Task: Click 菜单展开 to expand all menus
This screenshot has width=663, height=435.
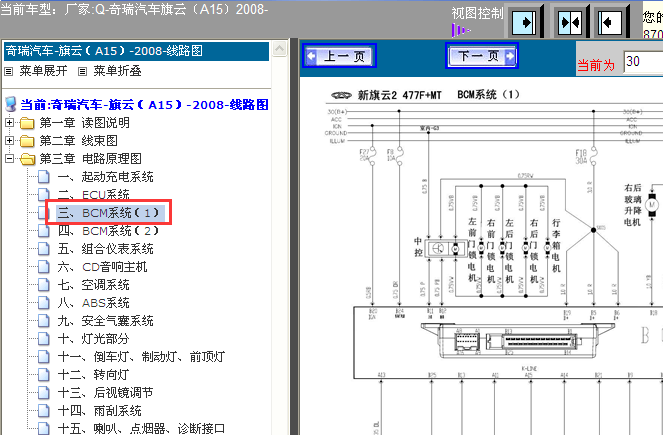Action: click(43, 71)
